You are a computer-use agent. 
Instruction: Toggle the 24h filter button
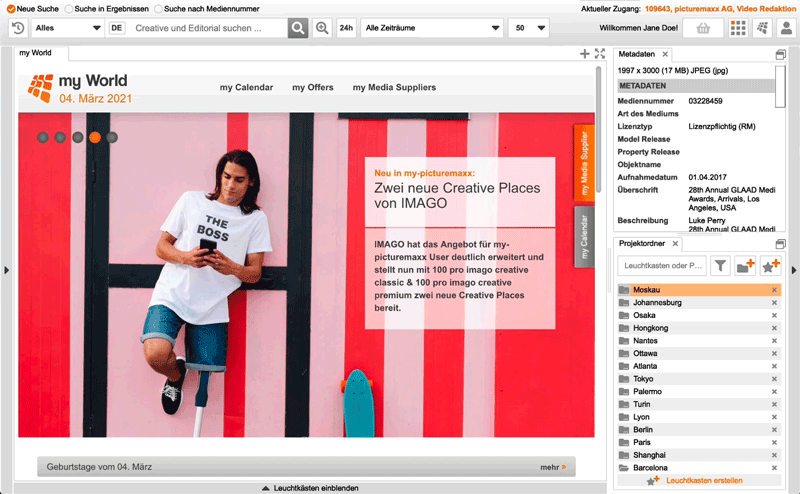coord(346,28)
